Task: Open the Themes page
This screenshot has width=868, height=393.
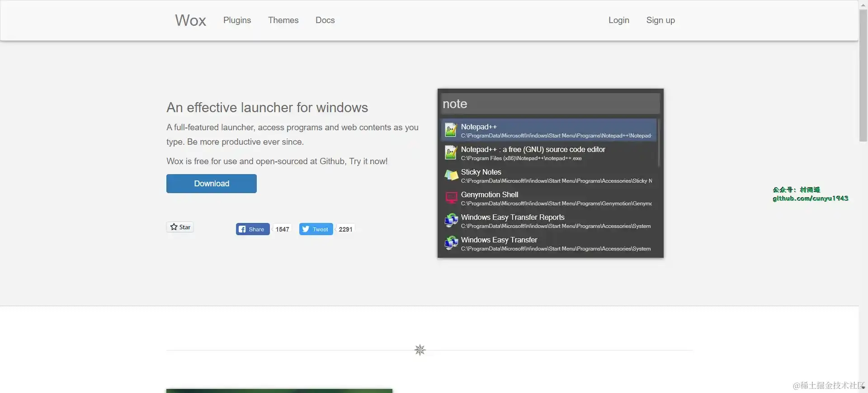Action: [283, 20]
